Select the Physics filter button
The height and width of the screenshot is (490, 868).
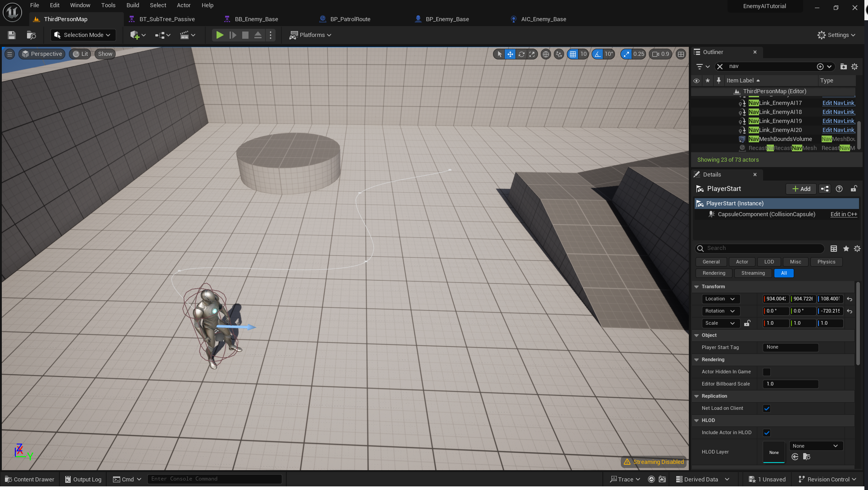(826, 262)
